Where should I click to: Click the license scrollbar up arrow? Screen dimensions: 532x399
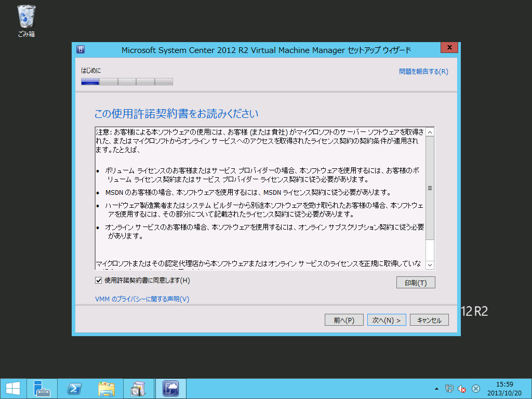(430, 132)
